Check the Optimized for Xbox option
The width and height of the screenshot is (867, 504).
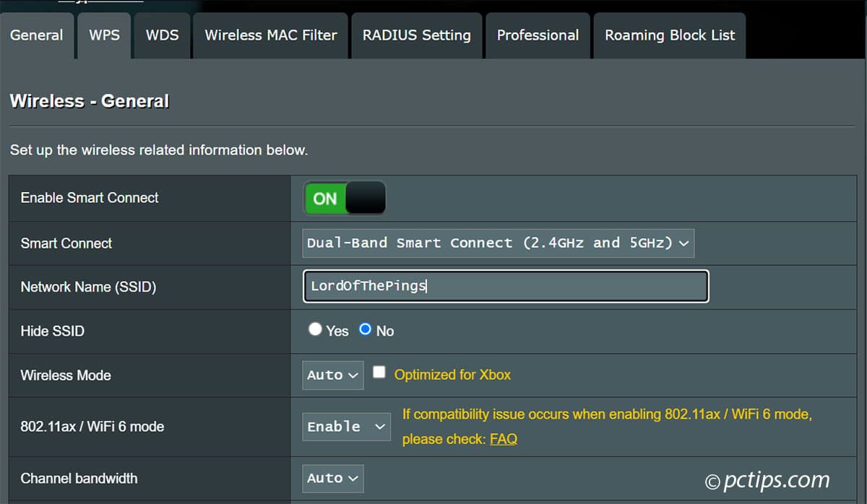tap(379, 371)
